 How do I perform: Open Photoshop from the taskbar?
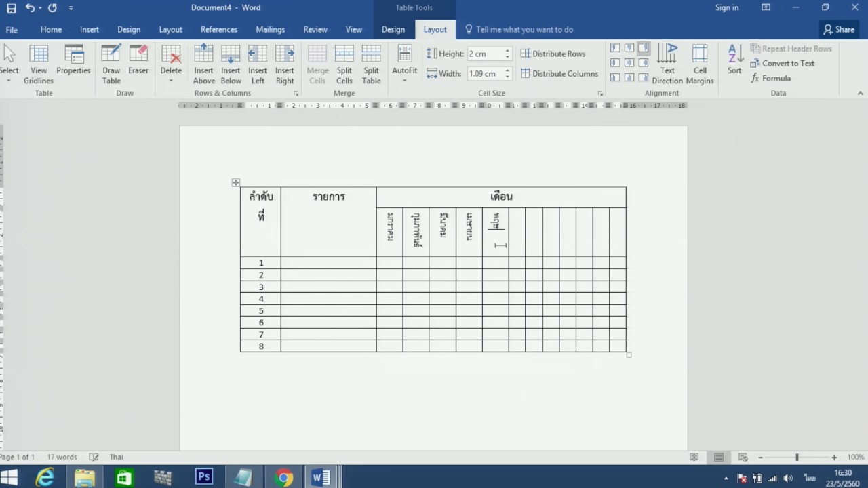[204, 477]
